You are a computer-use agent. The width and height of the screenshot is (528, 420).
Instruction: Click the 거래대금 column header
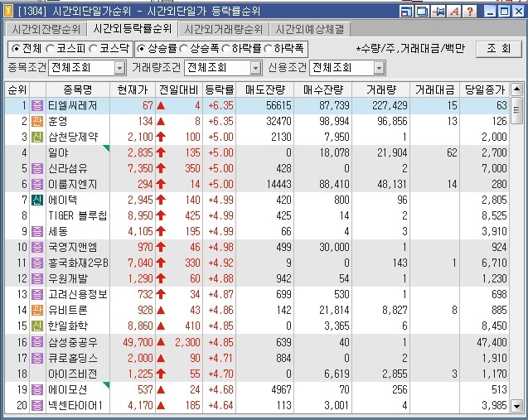tap(434, 89)
